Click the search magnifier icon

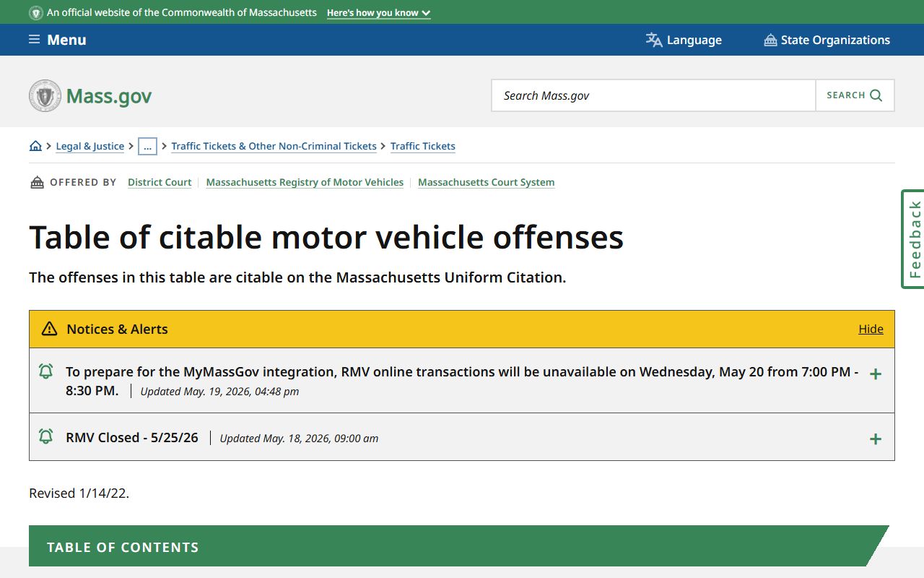(876, 95)
